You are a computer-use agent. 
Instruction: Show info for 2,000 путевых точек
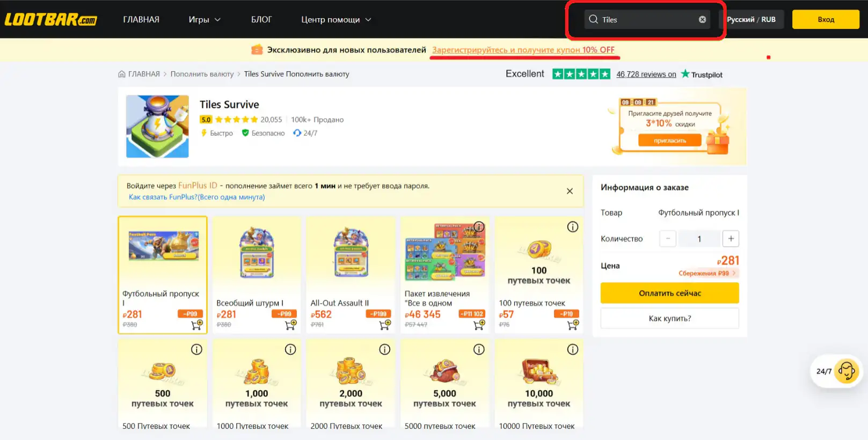point(385,349)
